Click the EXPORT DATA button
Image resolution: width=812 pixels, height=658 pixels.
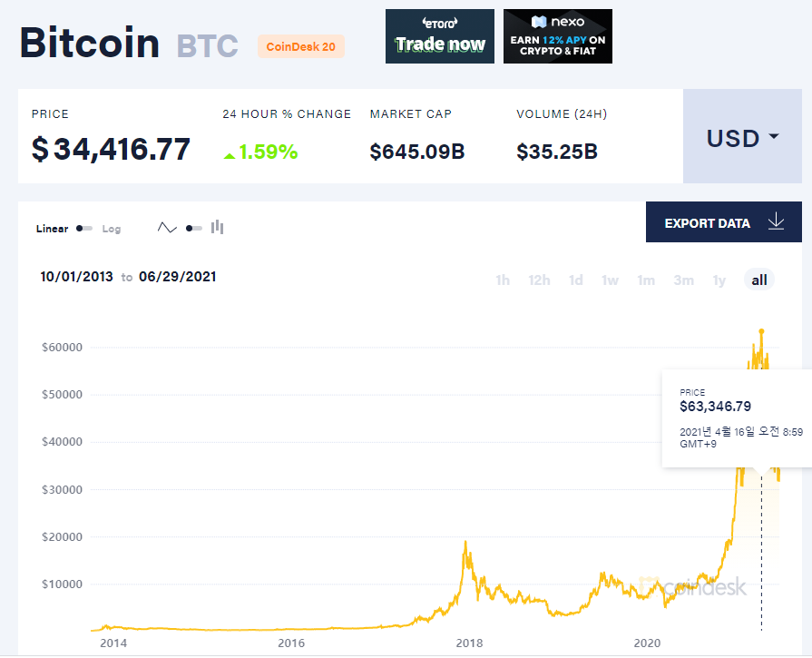pos(723,222)
